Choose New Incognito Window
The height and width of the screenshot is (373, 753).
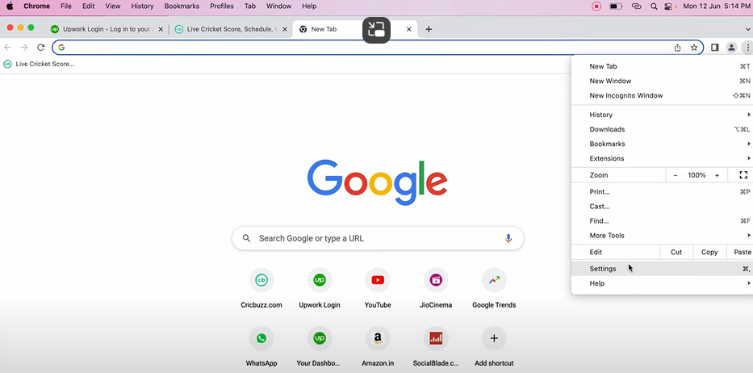point(662,96)
